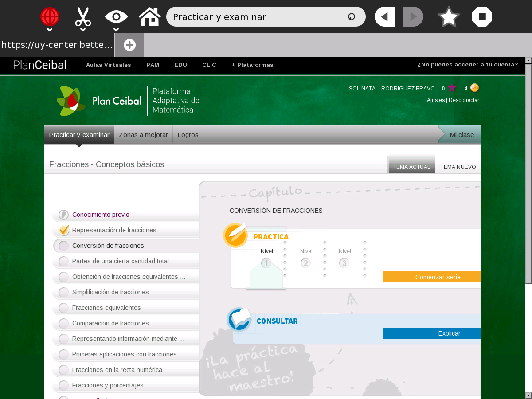The image size is (532, 399).
Task: Select the Nivel 1 practice level
Action: point(266,263)
